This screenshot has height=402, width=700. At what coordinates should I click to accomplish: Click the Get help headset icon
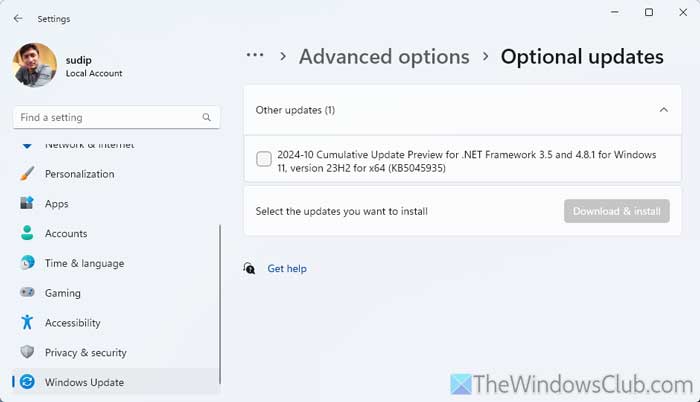click(249, 268)
